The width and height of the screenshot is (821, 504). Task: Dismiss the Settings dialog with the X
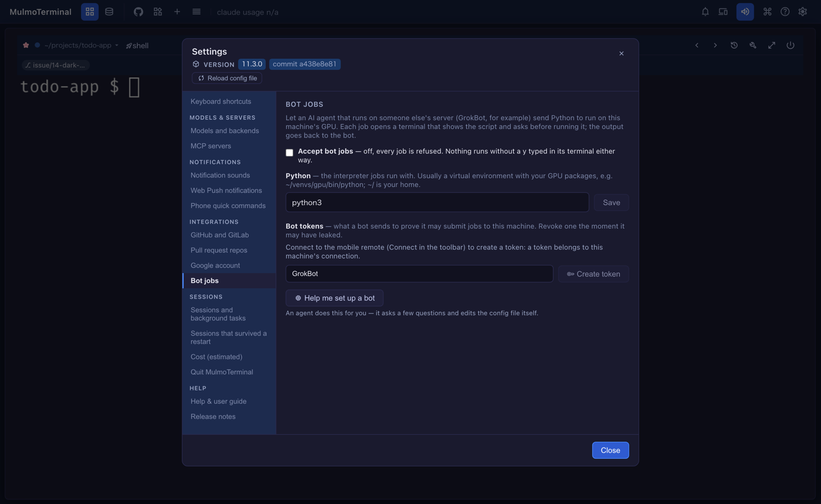tap(622, 53)
